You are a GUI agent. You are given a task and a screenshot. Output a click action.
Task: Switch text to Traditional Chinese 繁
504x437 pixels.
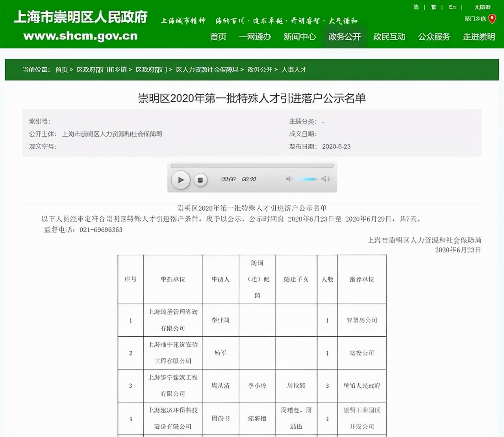tap(433, 7)
